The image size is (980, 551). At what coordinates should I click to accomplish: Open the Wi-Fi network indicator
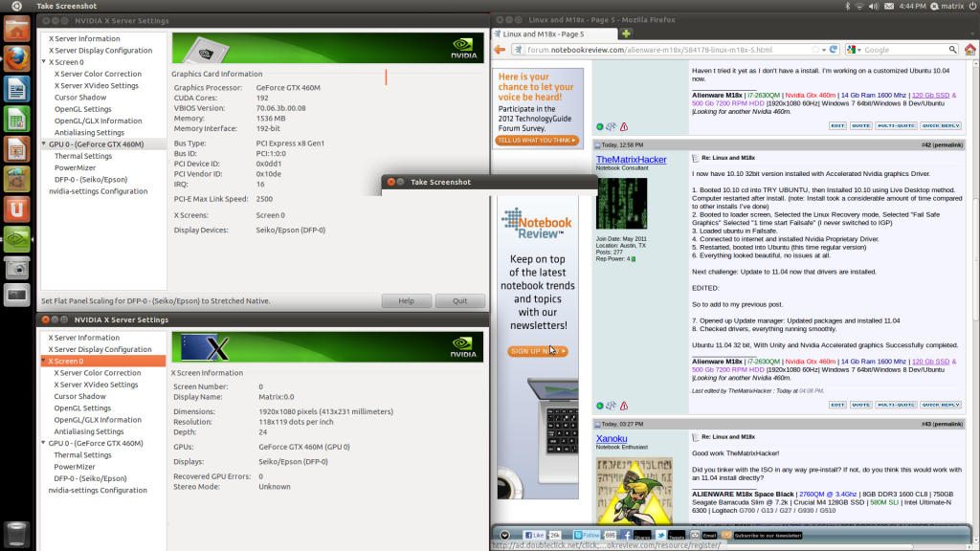pyautogui.click(x=859, y=6)
